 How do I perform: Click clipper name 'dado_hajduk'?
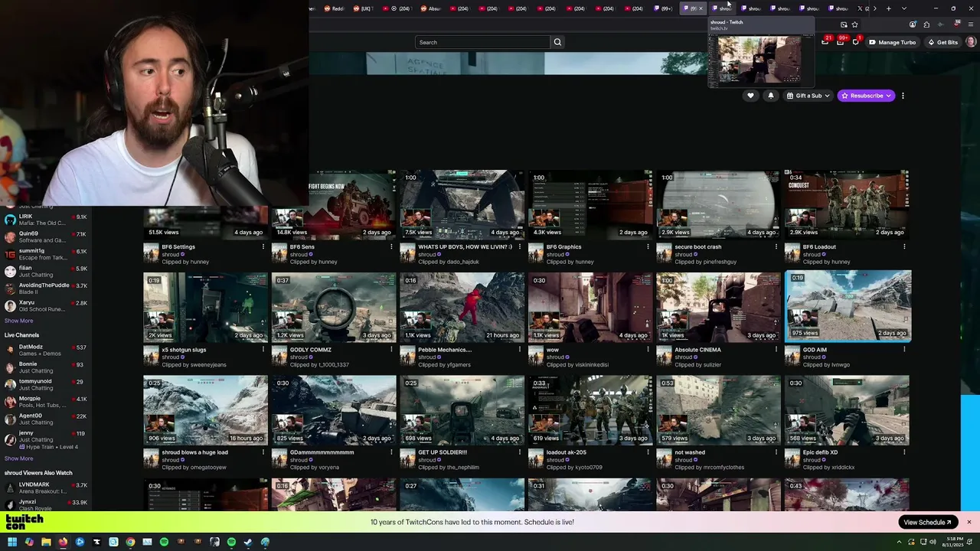pyautogui.click(x=462, y=262)
